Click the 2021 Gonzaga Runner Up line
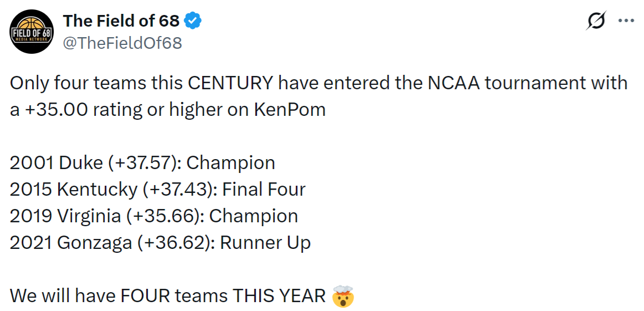644x311 pixels. click(160, 243)
